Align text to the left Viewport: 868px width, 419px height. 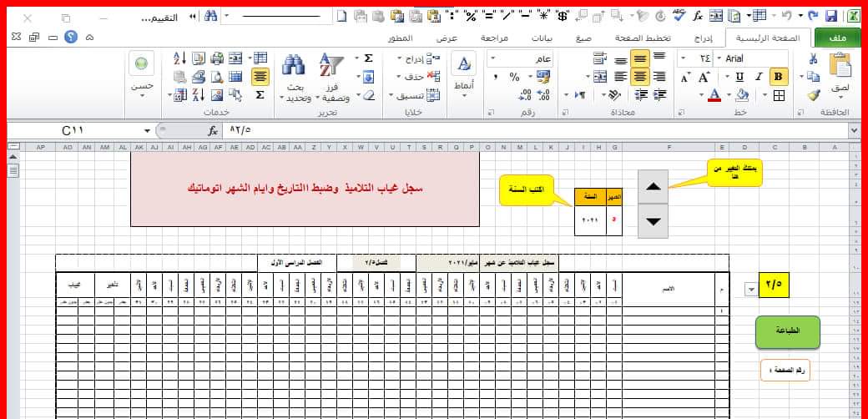621,77
